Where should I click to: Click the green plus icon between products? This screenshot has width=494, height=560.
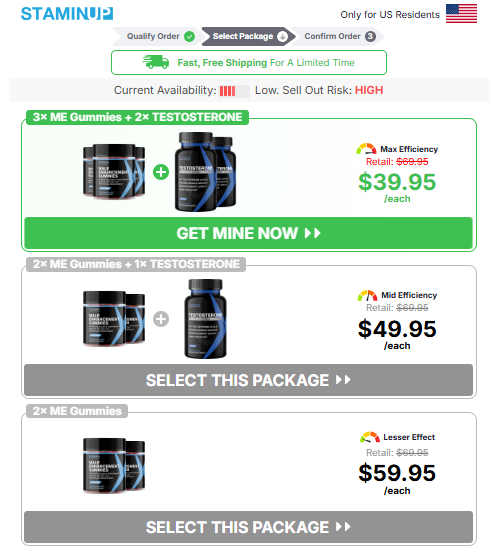(x=161, y=172)
